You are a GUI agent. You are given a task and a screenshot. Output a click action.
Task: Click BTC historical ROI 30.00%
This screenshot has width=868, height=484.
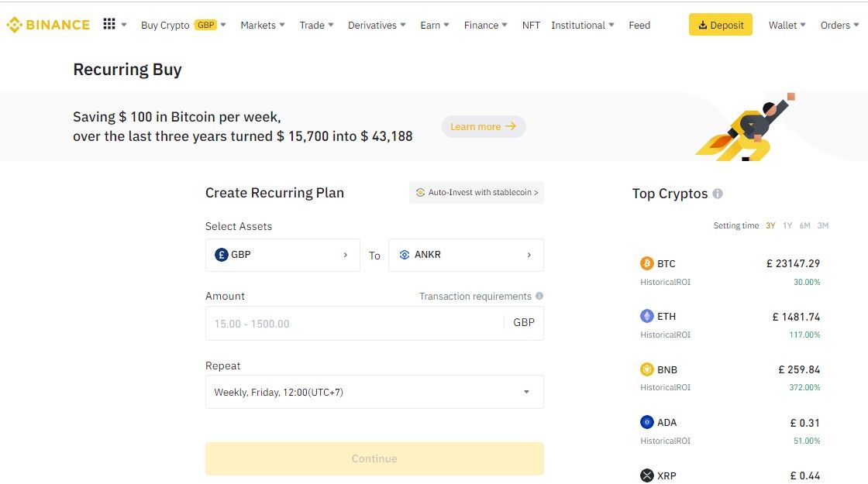[807, 282]
